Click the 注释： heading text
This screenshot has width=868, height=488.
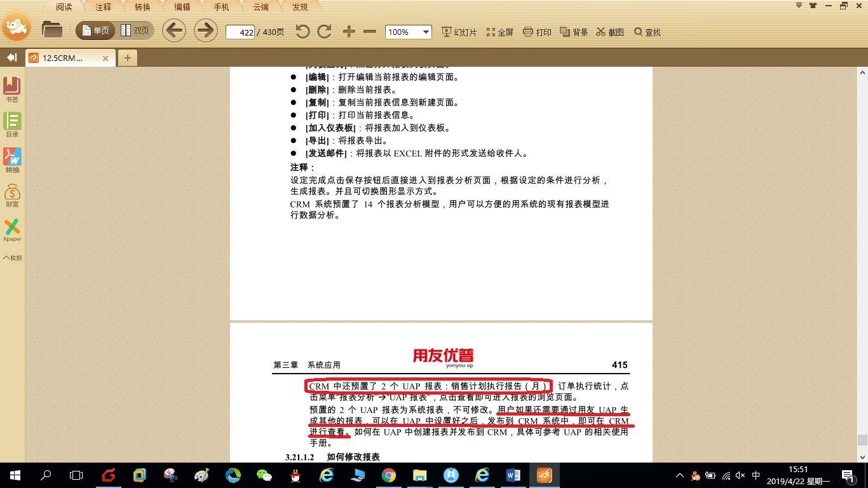tap(303, 167)
